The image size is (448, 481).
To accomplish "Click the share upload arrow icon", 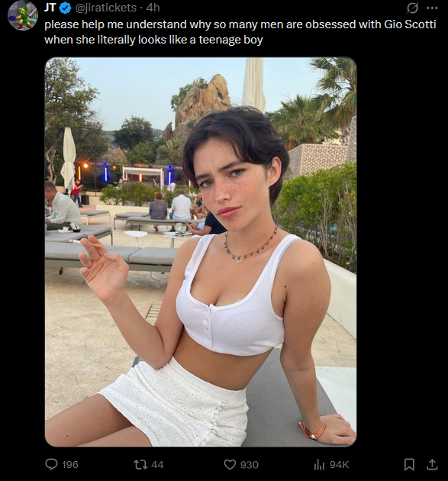I will pyautogui.click(x=432, y=464).
